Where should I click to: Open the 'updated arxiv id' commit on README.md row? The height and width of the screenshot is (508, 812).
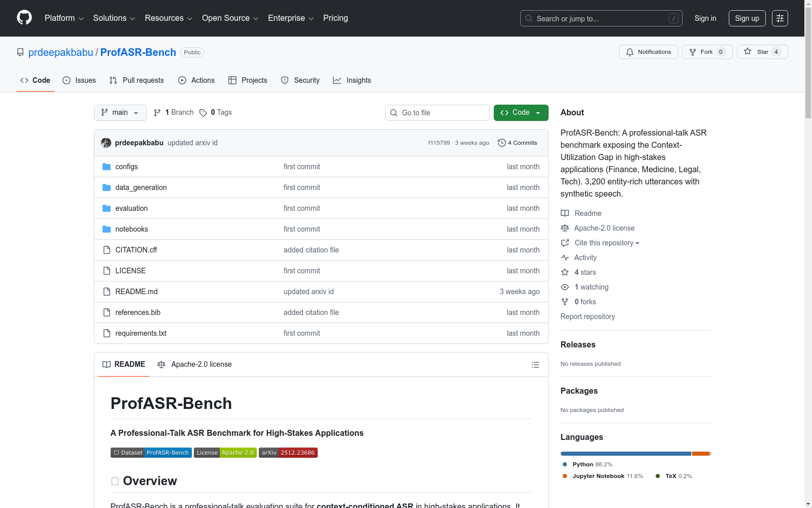point(309,292)
